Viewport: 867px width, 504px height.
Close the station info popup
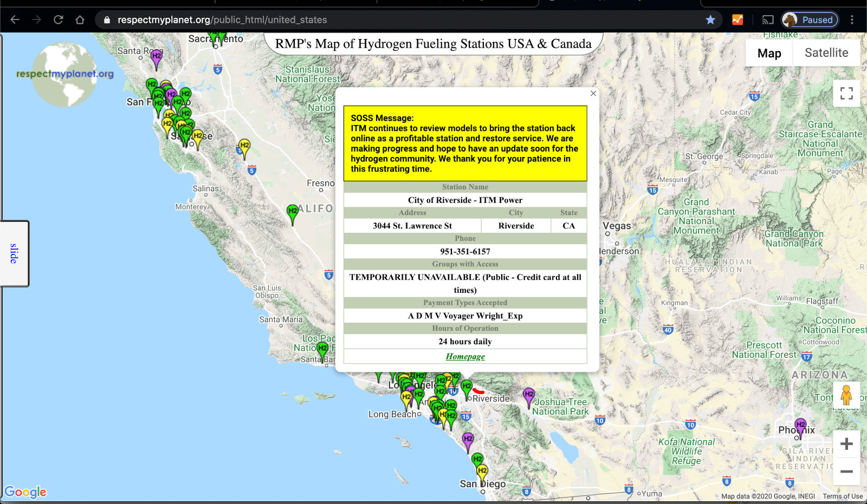coord(593,94)
